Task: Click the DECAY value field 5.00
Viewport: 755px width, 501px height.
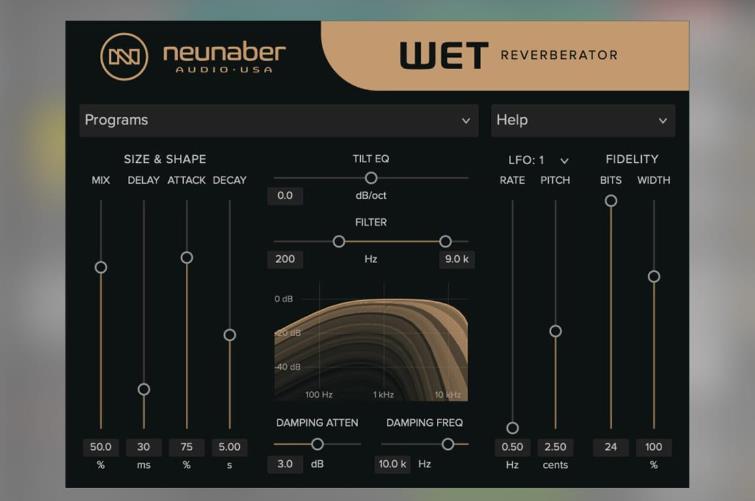Action: (230, 447)
